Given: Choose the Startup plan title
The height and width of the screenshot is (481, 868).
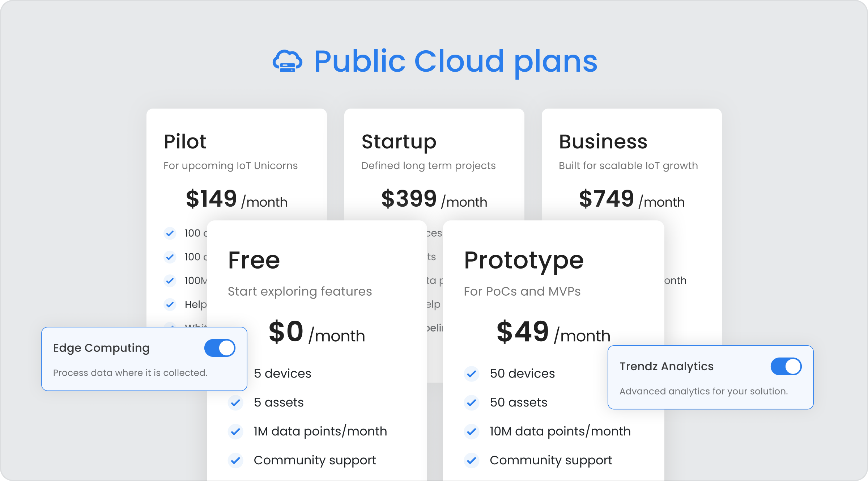Looking at the screenshot, I should coord(399,142).
